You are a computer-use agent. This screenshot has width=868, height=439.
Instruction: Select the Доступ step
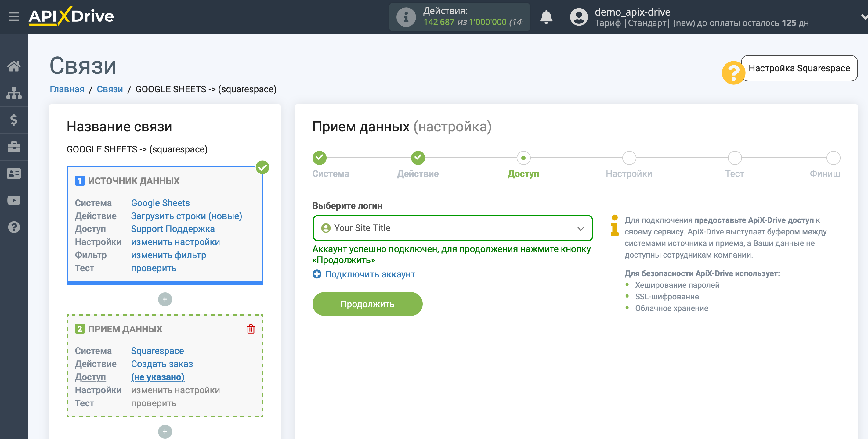pyautogui.click(x=523, y=158)
